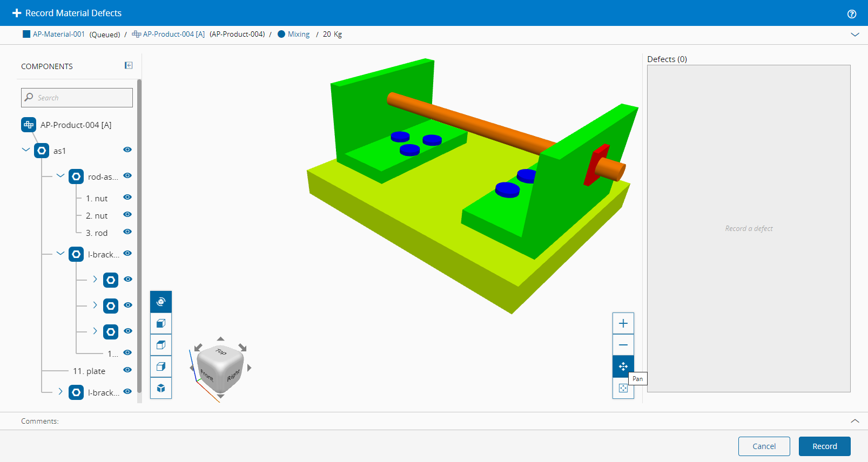This screenshot has width=868, height=462.
Task: Open the Mixing step breadcrumb link
Action: [299, 34]
